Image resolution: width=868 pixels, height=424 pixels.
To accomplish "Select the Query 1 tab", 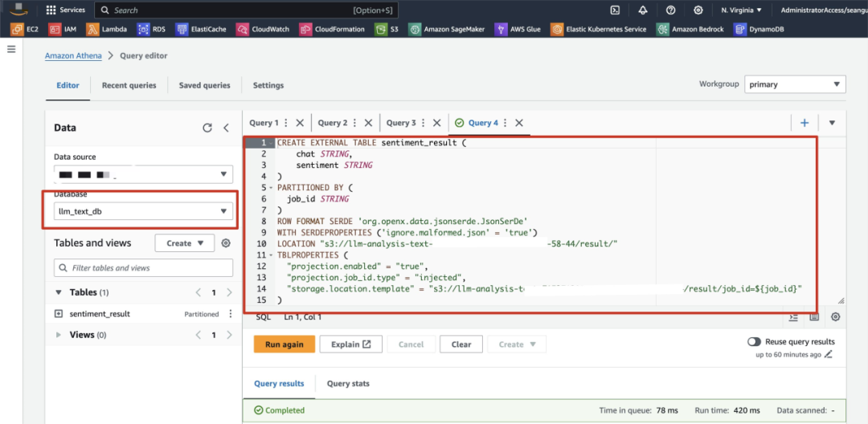I will [x=264, y=123].
